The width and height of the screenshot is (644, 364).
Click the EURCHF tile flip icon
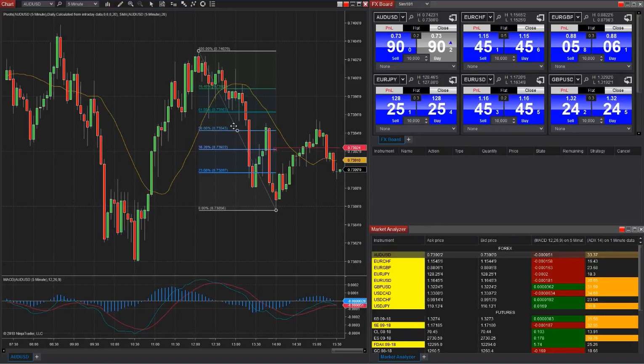[x=540, y=17]
